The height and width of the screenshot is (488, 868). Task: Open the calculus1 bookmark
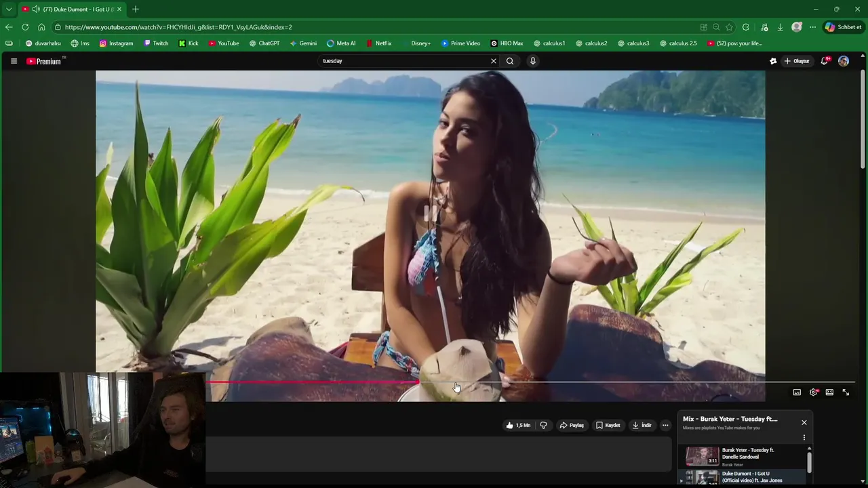click(x=549, y=43)
